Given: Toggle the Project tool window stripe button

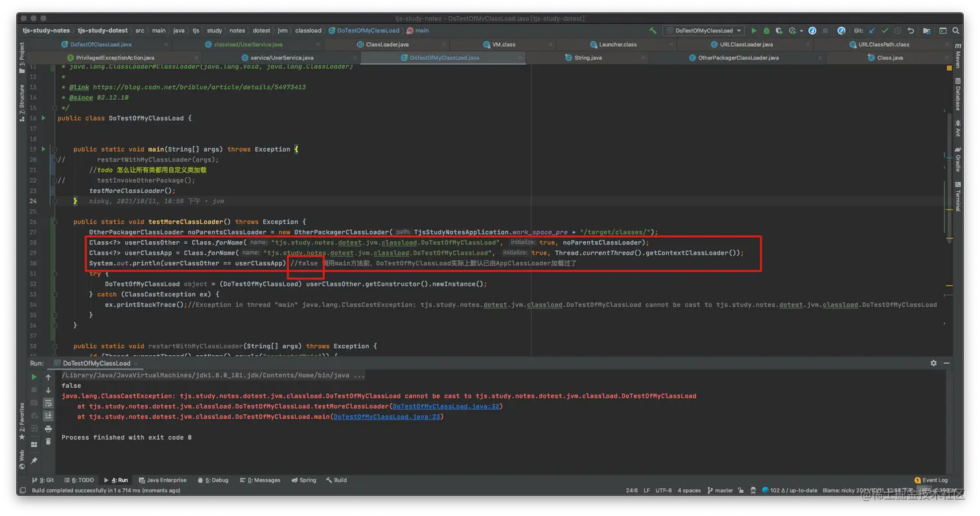Looking at the screenshot, I should [22, 57].
